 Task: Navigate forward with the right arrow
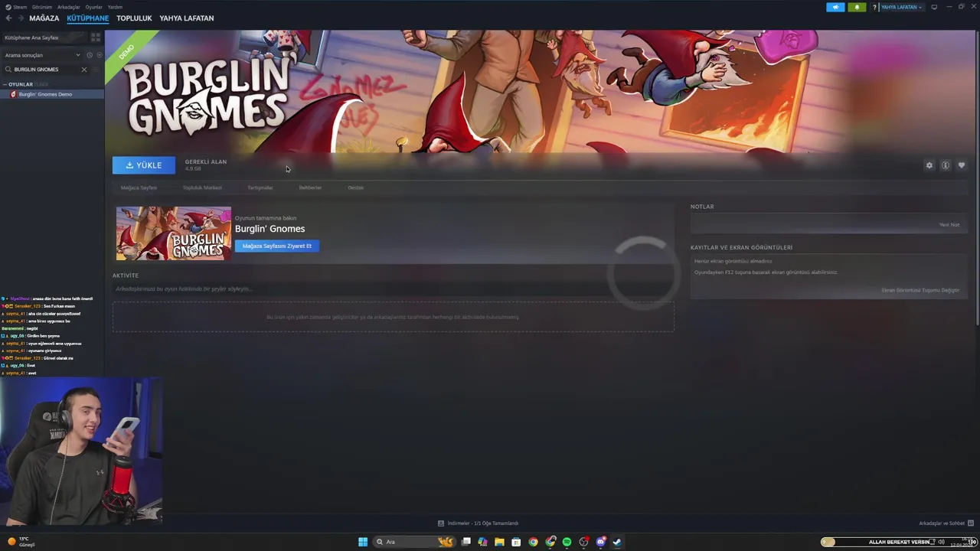(x=21, y=18)
